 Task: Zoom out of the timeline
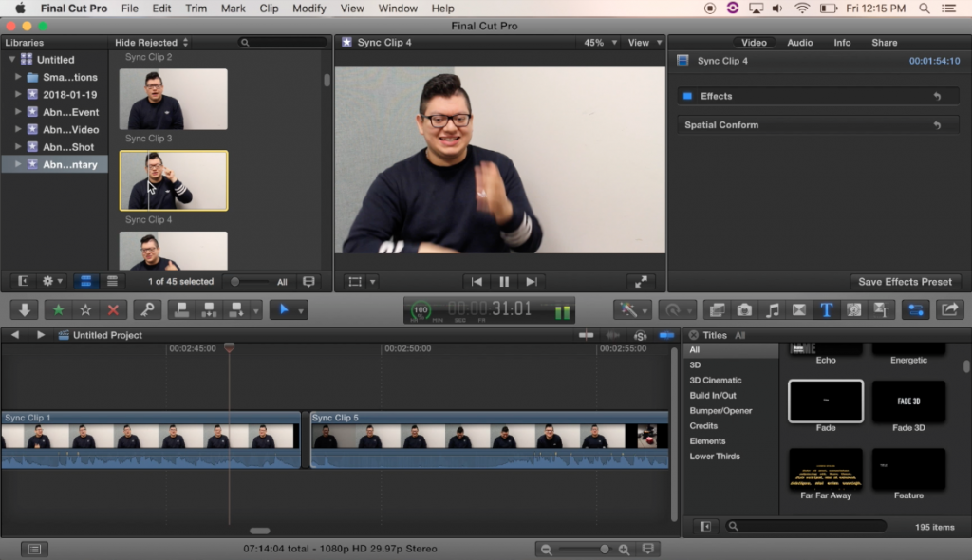[546, 550]
